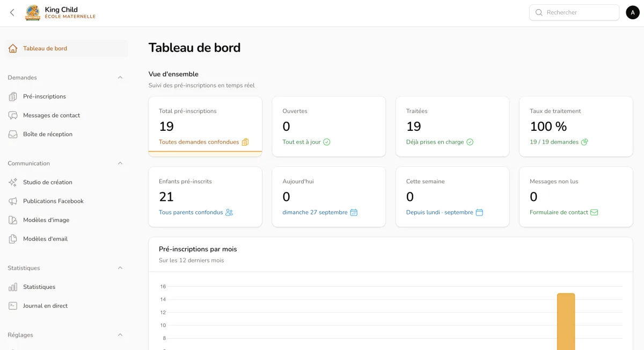Screen dimensions: 644x350
Task: Select the Total pré-inscriptions card
Action: pos(205,126)
